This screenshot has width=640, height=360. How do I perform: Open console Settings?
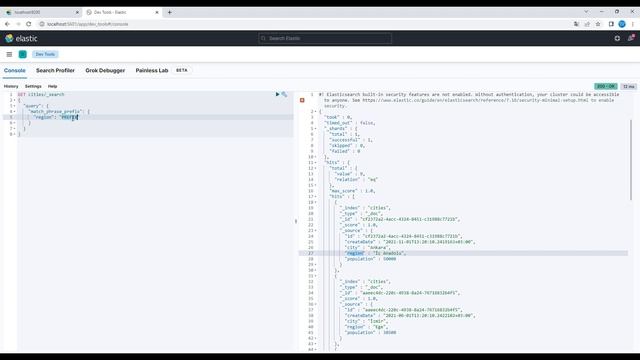[x=33, y=87]
